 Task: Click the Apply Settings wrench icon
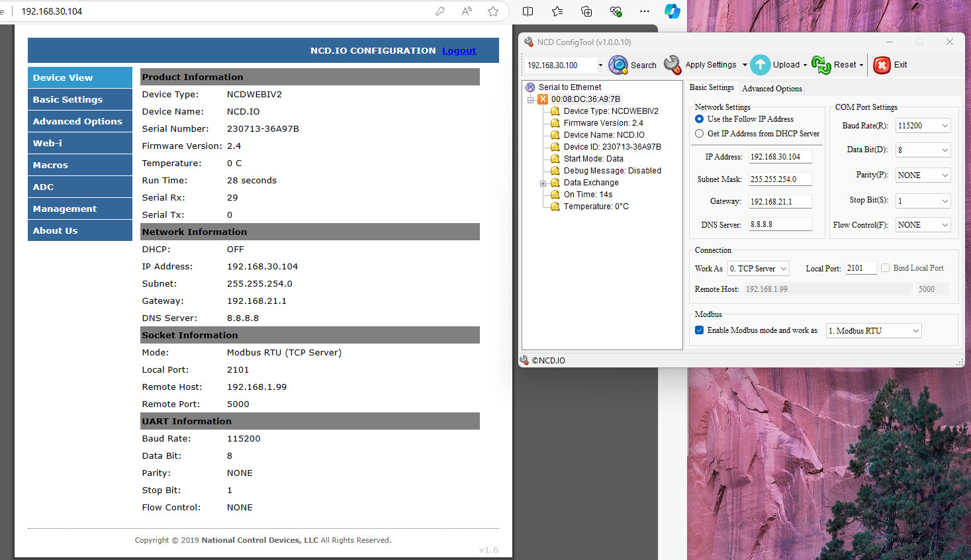click(672, 65)
